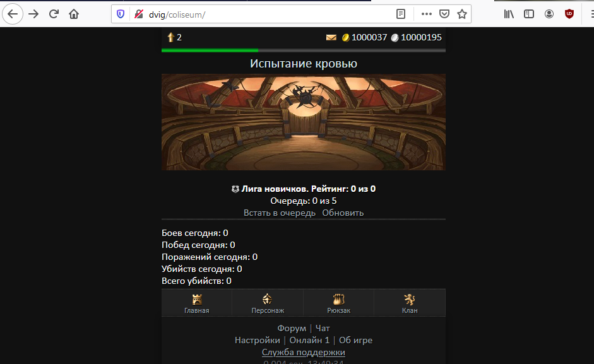The image size is (594, 364).
Task: Open Firefox account icon
Action: click(549, 14)
